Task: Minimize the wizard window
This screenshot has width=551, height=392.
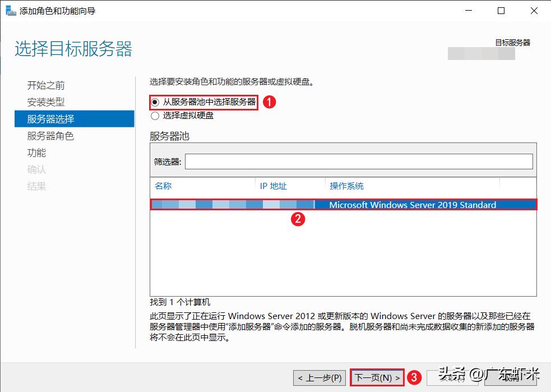Action: (469, 10)
